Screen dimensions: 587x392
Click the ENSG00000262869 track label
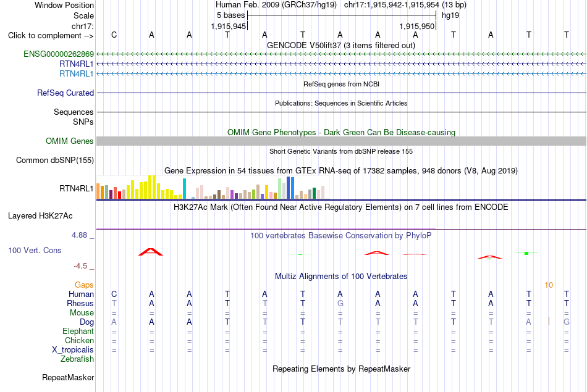click(59, 54)
